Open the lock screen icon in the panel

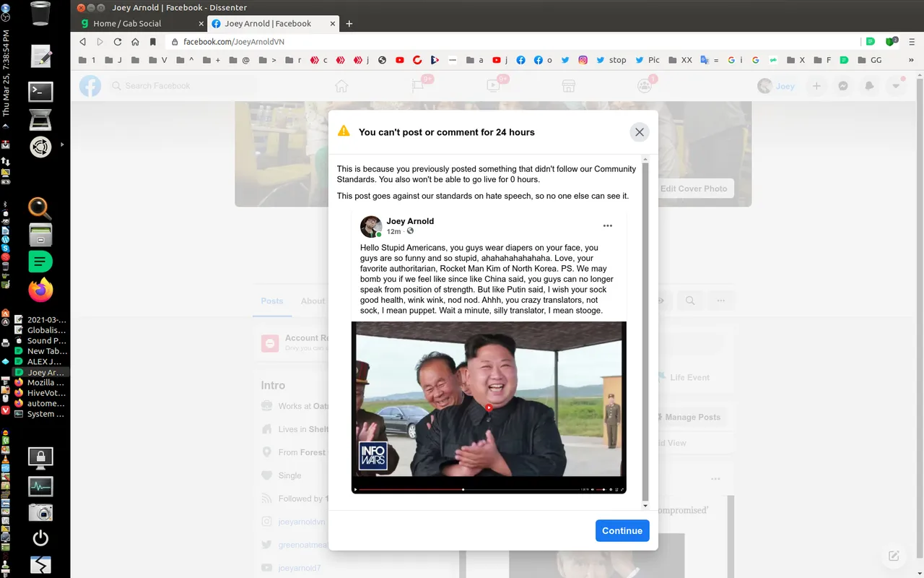(x=40, y=457)
